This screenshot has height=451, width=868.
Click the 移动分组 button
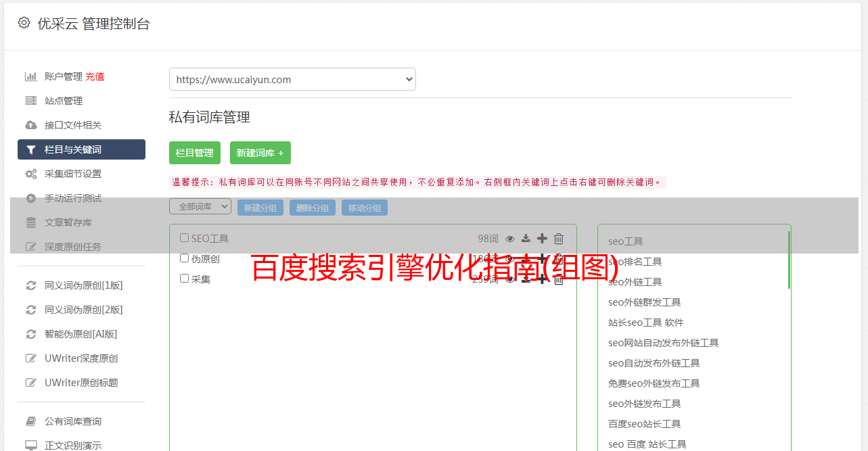(365, 208)
